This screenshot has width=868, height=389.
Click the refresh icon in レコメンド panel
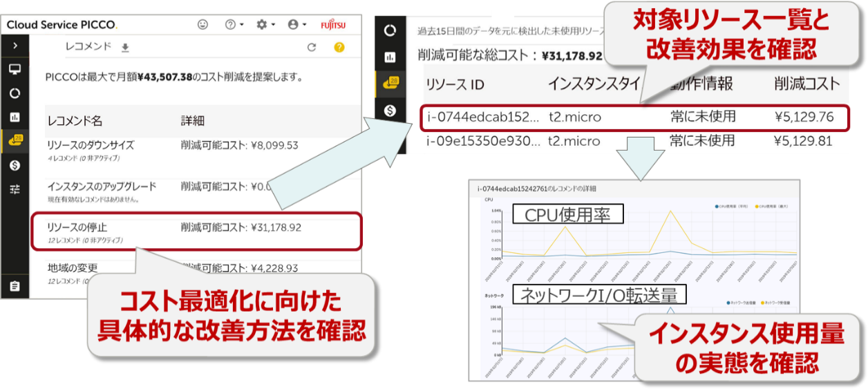pyautogui.click(x=312, y=48)
